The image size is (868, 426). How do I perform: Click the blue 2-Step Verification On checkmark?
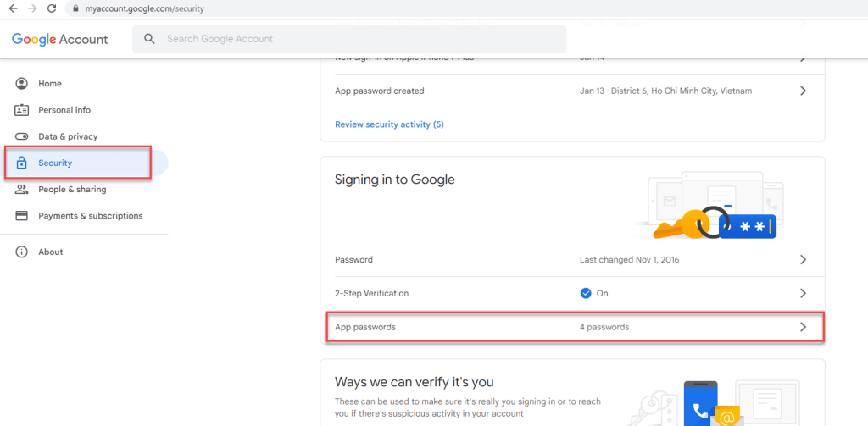tap(585, 293)
